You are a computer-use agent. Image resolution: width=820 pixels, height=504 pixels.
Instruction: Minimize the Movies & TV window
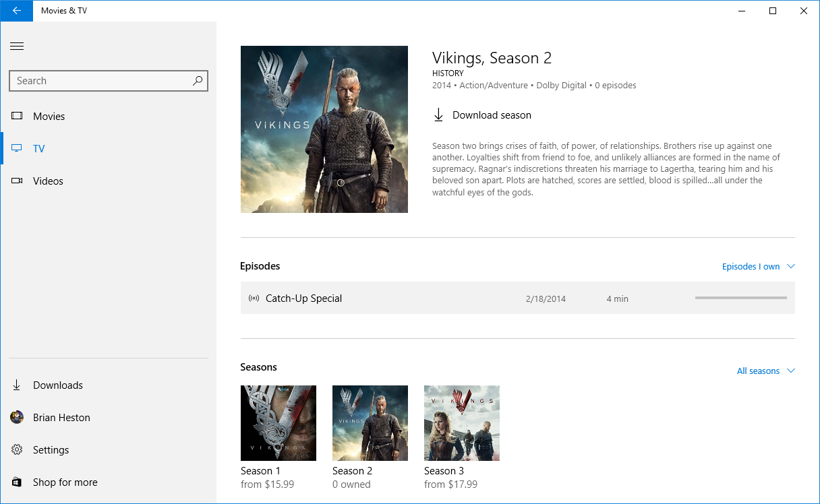[741, 11]
